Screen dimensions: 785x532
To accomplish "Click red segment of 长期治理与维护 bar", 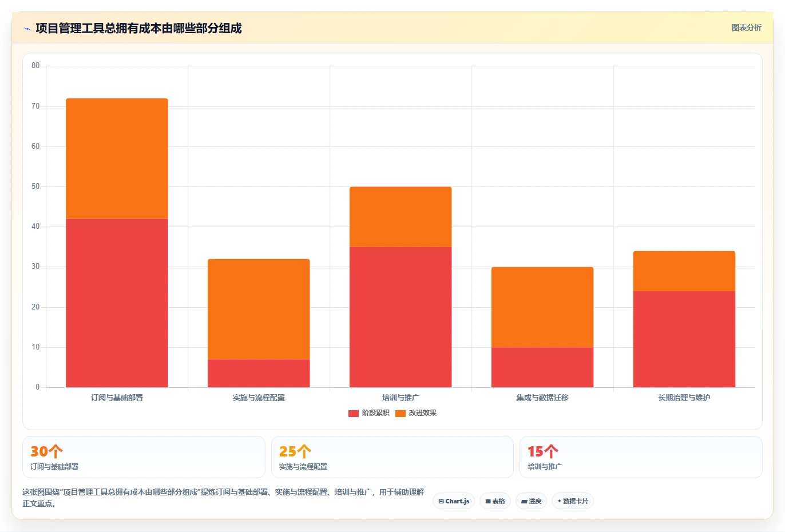I will 684,339.
